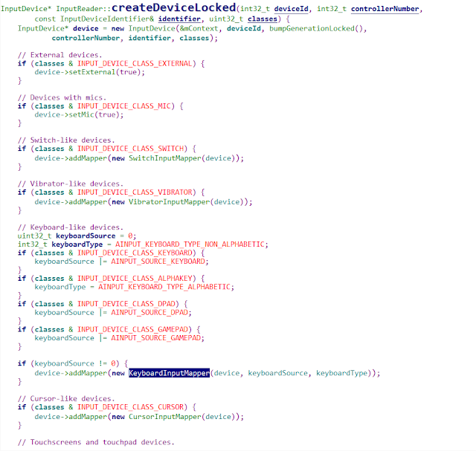This screenshot has height=451, width=476.
Task: Click CursorInputMapper class name
Action: (x=165, y=417)
